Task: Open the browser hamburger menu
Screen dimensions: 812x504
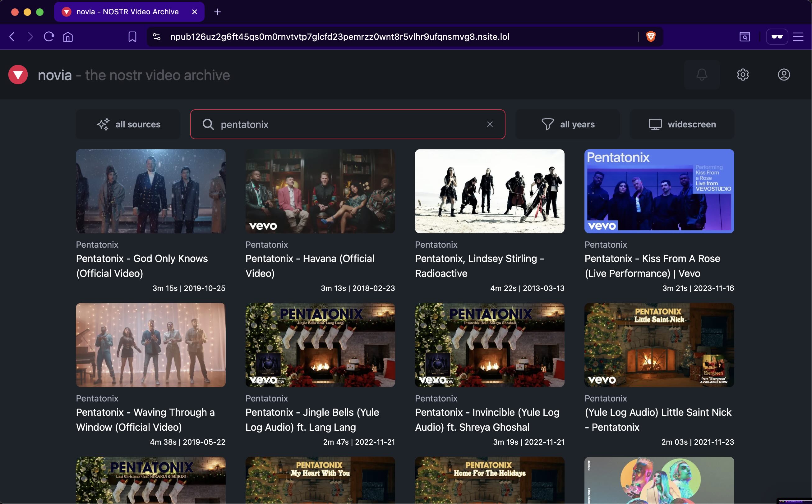Action: (798, 37)
